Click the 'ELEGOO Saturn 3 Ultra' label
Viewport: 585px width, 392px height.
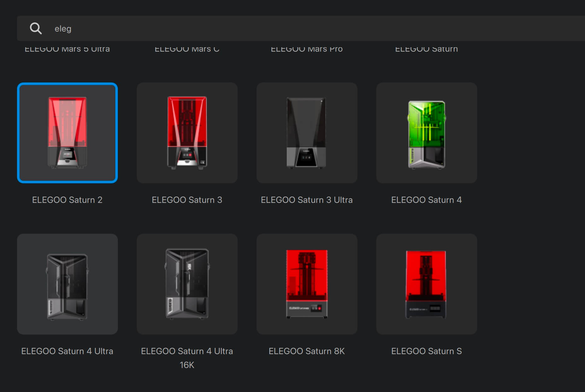(307, 200)
